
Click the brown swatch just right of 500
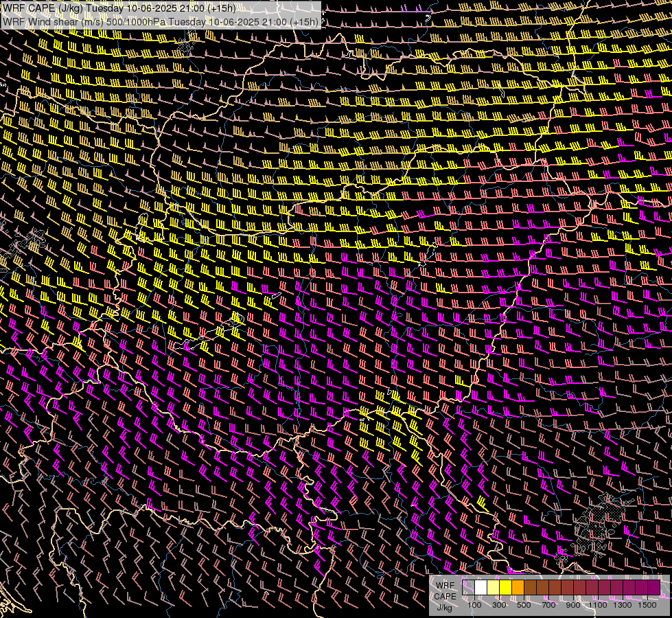(x=530, y=588)
